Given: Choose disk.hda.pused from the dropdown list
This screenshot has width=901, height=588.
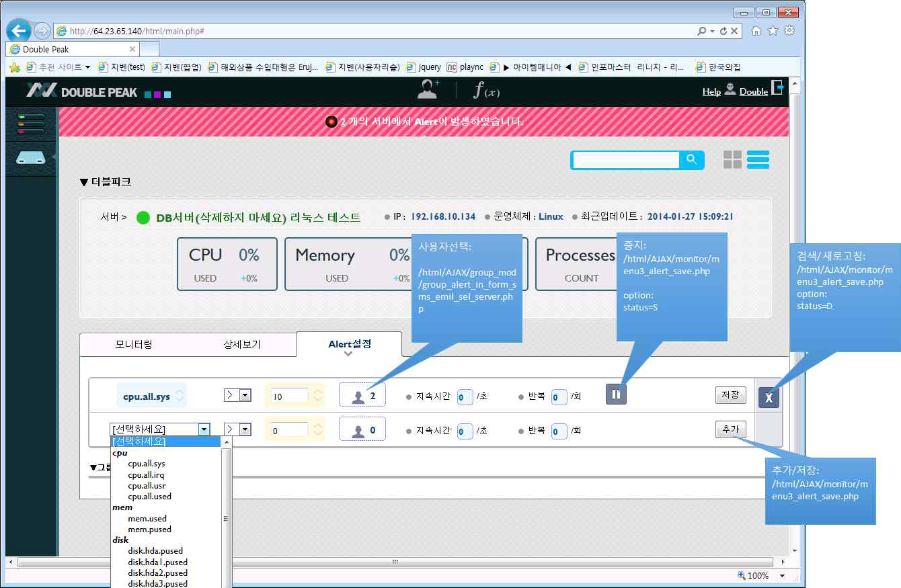Looking at the screenshot, I should (x=155, y=551).
